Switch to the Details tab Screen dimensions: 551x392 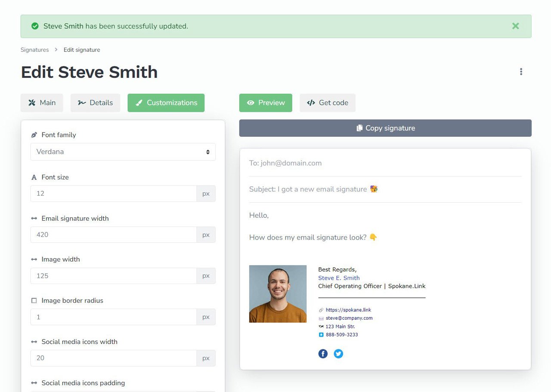pyautogui.click(x=95, y=103)
